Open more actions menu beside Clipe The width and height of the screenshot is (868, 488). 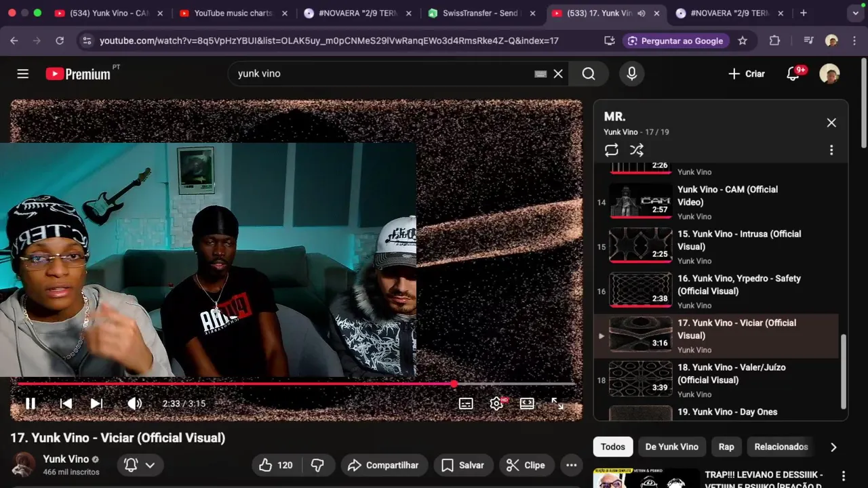point(572,465)
